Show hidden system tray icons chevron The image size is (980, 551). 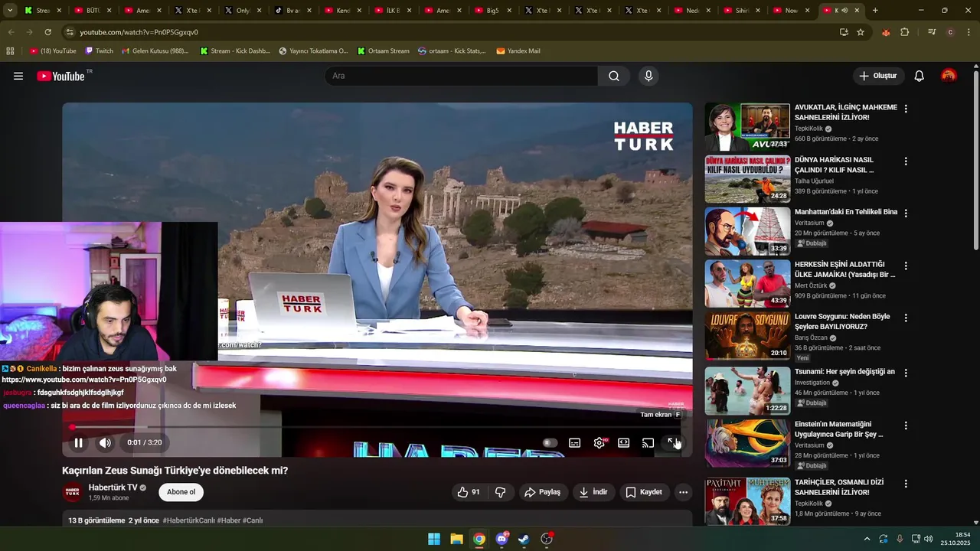867,539
